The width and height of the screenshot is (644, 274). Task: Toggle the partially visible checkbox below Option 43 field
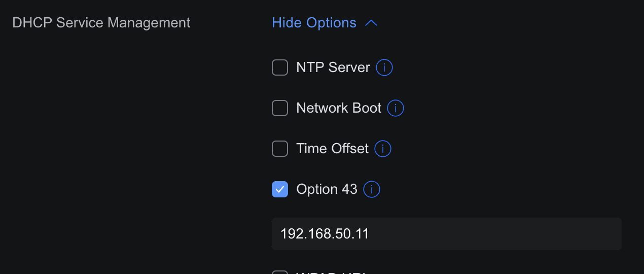[x=280, y=272]
